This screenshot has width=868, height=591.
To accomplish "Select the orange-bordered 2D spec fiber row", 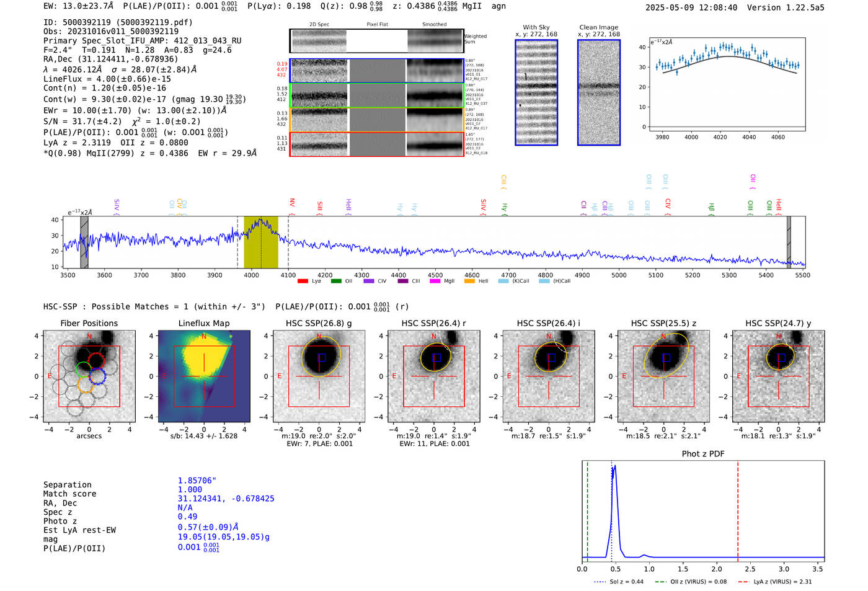I will (376, 120).
